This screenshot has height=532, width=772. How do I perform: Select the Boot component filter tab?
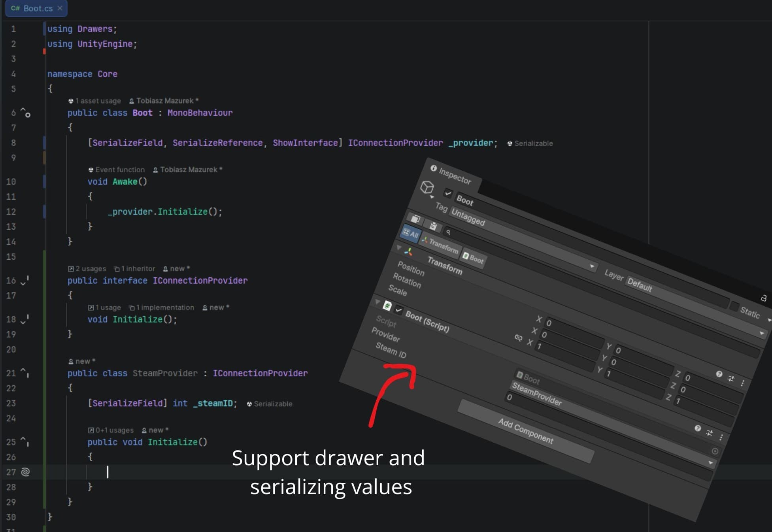[x=473, y=258]
